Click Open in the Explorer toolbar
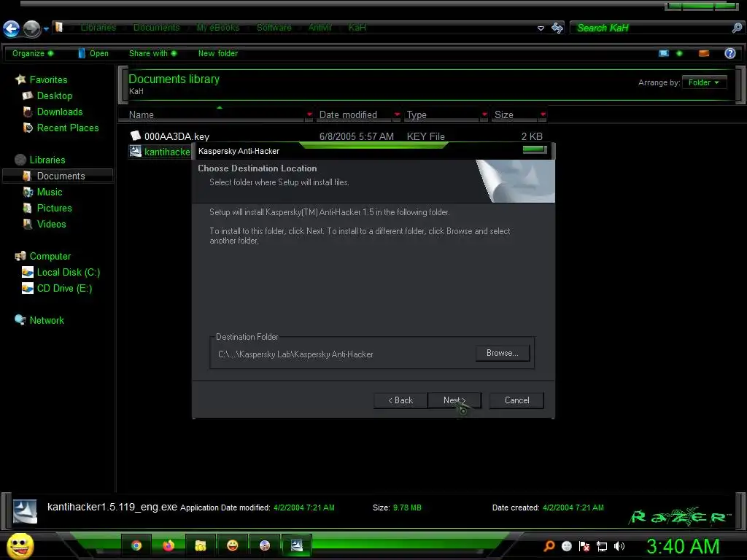Image resolution: width=747 pixels, height=560 pixels. [x=93, y=53]
